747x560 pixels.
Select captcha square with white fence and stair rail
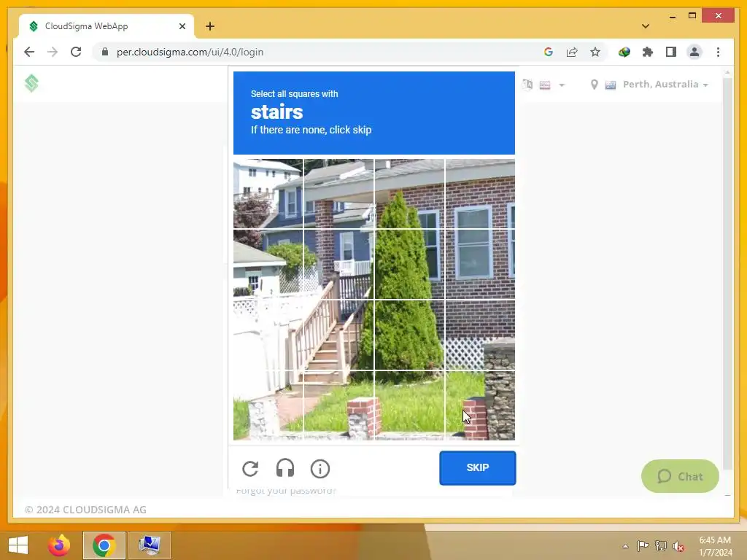pos(268,335)
